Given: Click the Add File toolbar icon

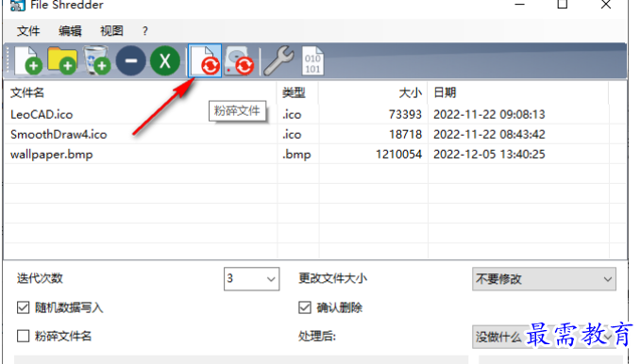Looking at the screenshot, I should [x=28, y=61].
